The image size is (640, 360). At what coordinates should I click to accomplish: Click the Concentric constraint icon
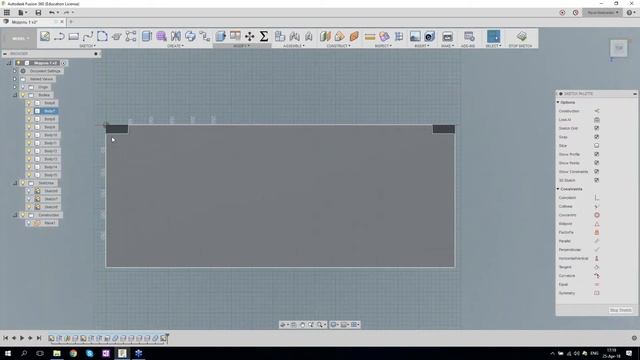pyautogui.click(x=597, y=215)
